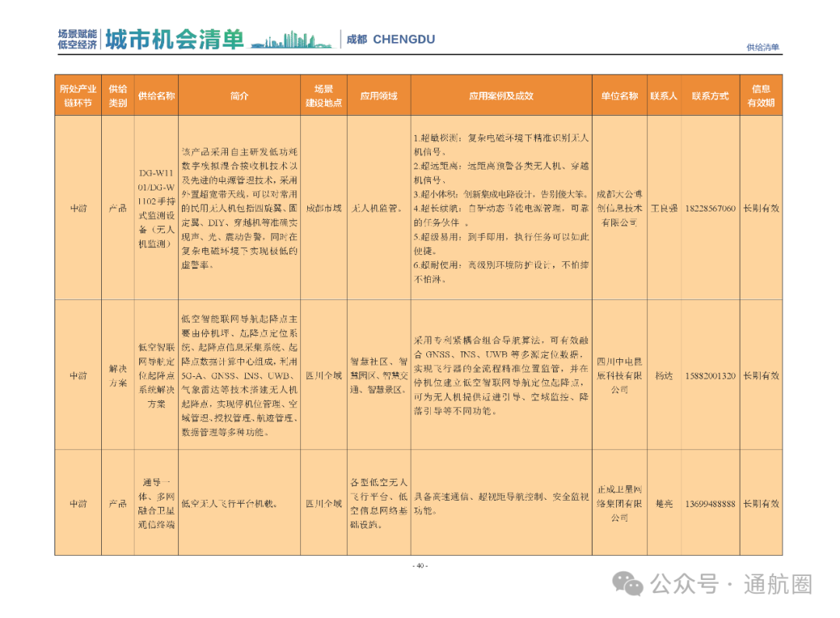Image resolution: width=840 pixels, height=618 pixels.
Task: Click the 供给类别 column header
Action: point(118,96)
